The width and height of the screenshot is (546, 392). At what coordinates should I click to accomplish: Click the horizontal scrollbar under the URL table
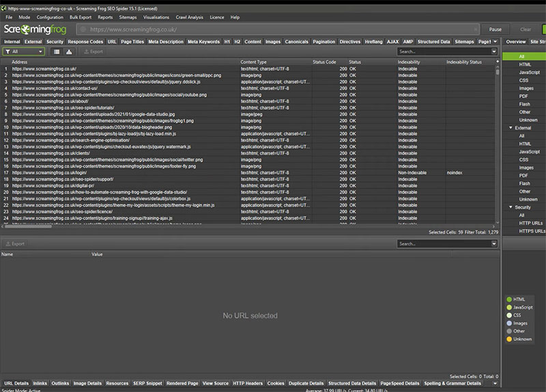click(28, 226)
